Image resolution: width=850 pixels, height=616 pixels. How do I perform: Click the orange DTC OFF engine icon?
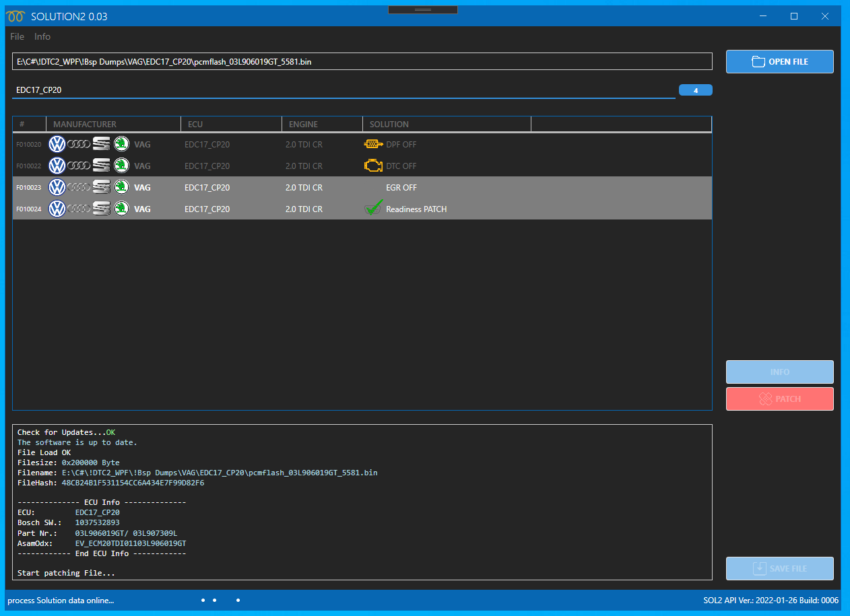tap(372, 166)
